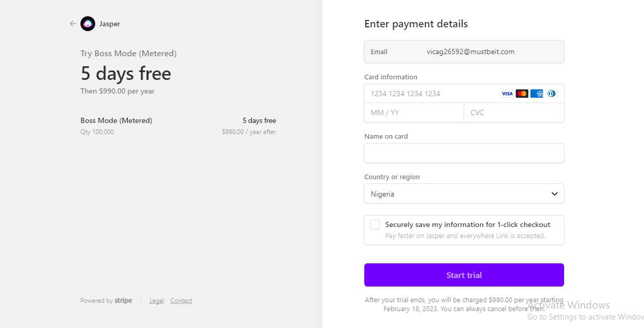Open the Contact link in the footer

(x=181, y=301)
